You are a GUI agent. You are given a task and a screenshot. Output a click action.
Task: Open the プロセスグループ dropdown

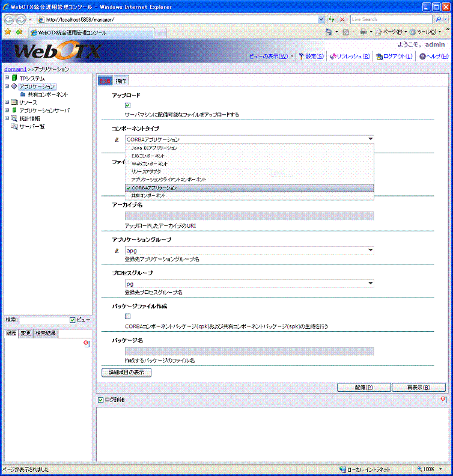coord(370,284)
